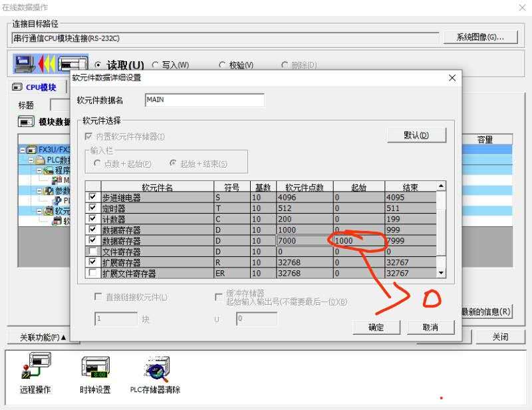This screenshot has height=410, width=532.
Task: Click the 软元件数据名 MAIN input field
Action: 204,100
